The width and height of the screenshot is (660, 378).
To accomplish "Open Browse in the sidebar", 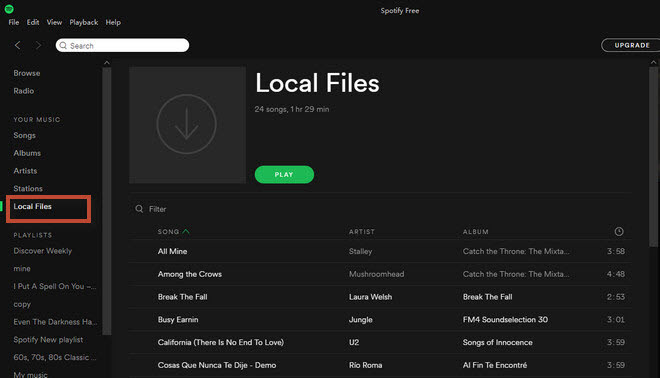I will point(27,73).
